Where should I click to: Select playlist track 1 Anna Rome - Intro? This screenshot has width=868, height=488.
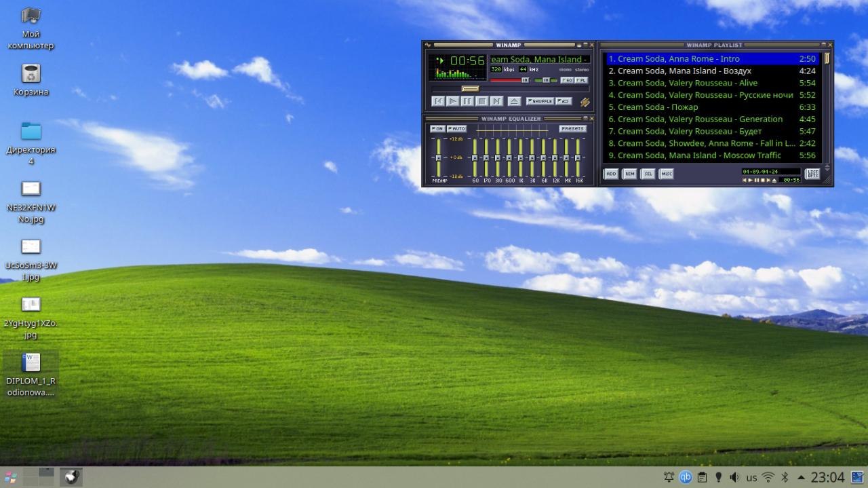tap(712, 59)
